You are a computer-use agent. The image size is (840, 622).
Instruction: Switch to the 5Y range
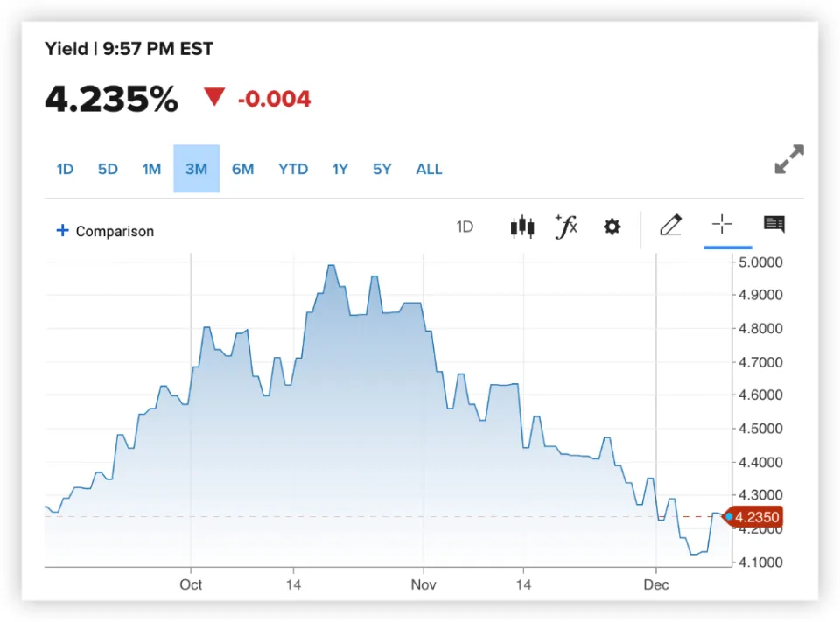(381, 169)
